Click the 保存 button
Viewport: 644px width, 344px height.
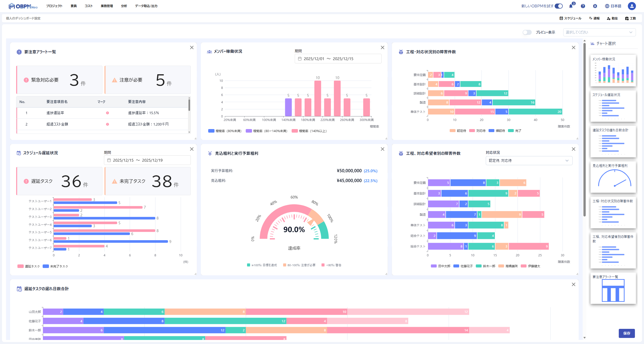[x=627, y=333]
